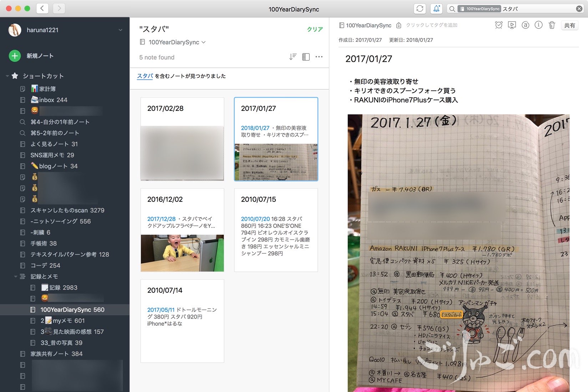Show note info via the 'i' icon
Screen dimensions: 588x392
coord(538,25)
